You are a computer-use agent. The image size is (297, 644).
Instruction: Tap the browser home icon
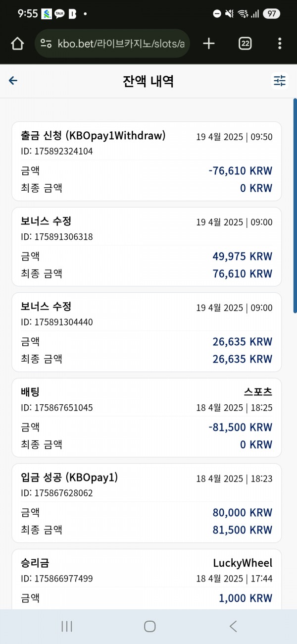pyautogui.click(x=17, y=44)
